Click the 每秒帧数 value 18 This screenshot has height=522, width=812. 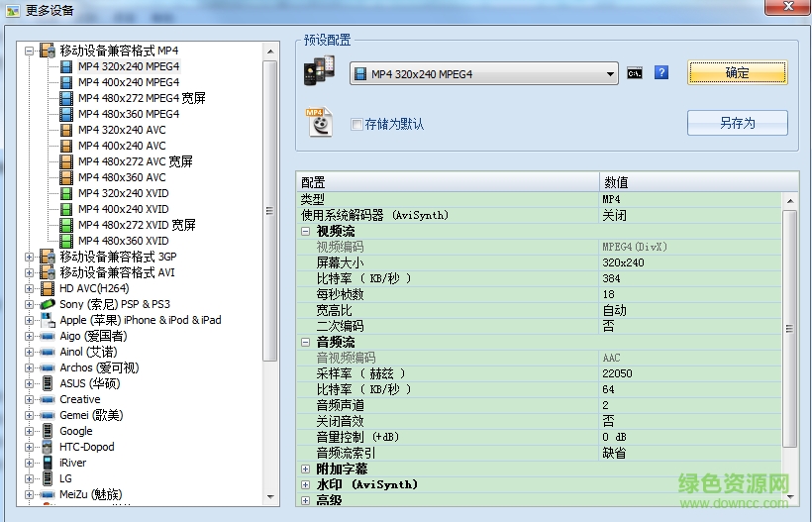pyautogui.click(x=608, y=294)
